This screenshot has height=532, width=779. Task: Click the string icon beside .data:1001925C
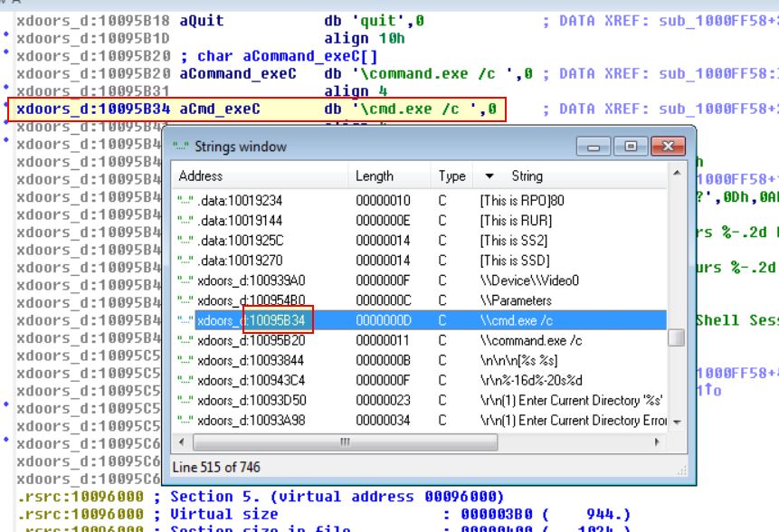pos(185,241)
